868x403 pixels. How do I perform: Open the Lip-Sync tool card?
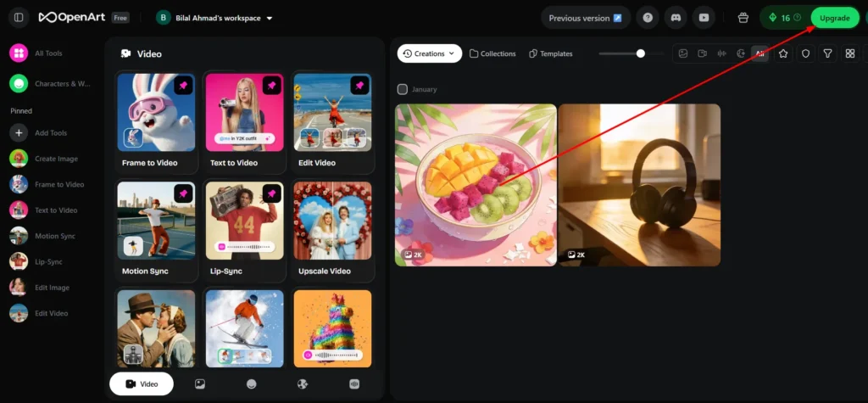click(245, 230)
